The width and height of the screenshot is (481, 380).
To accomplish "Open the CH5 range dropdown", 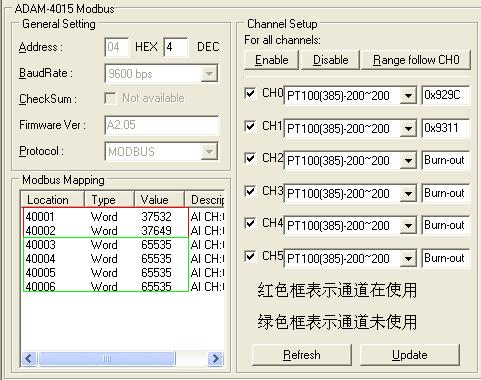I will click(408, 259).
